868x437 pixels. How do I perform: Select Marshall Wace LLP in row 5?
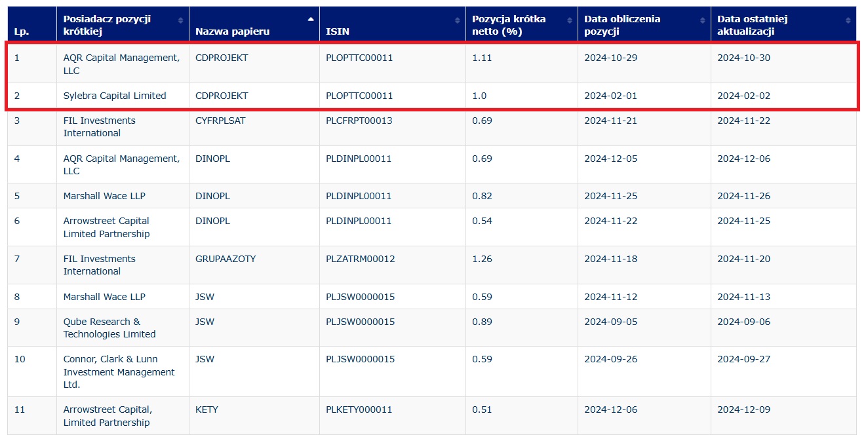coord(104,196)
